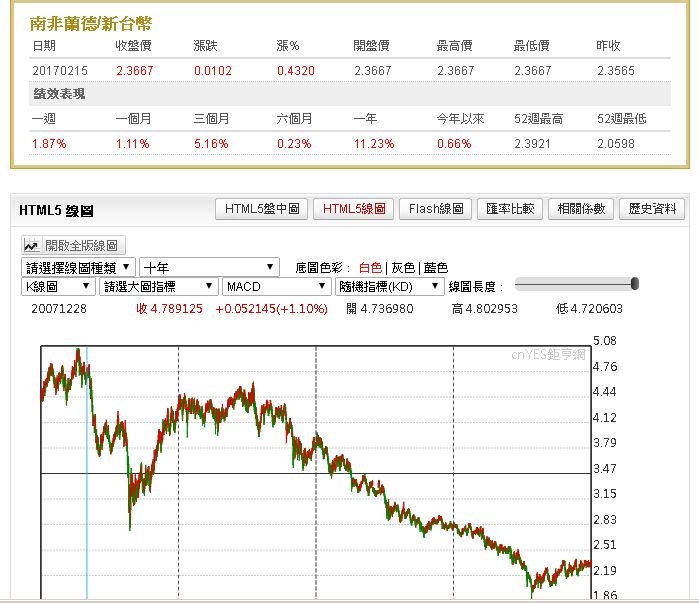Click the one-month performance 1.11%
The height and width of the screenshot is (603, 699).
click(x=132, y=144)
